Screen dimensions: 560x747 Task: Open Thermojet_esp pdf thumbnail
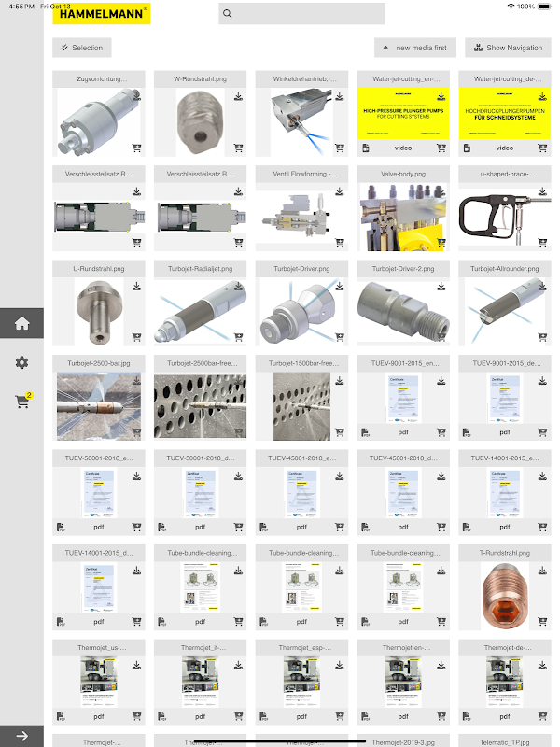(x=301, y=682)
